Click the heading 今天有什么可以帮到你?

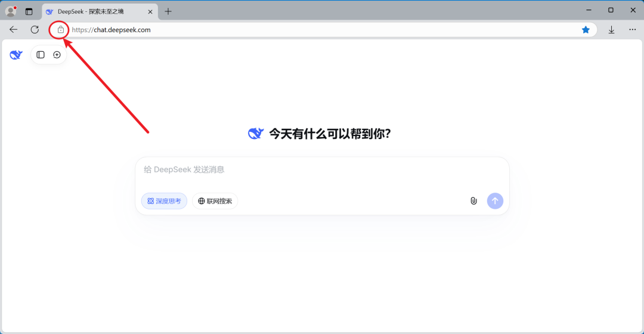(330, 134)
